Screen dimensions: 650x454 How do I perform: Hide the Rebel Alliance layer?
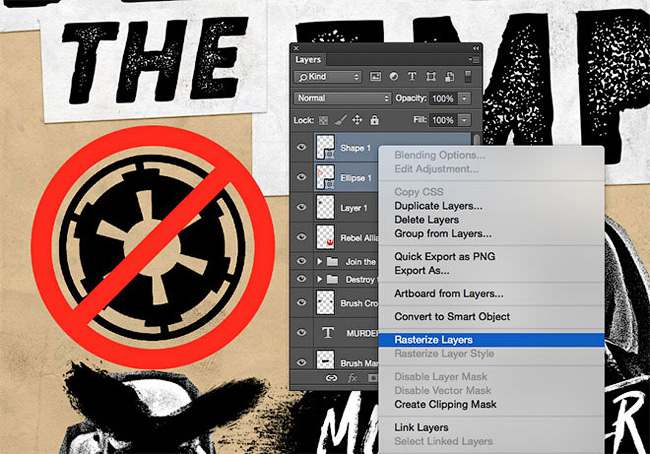point(301,237)
